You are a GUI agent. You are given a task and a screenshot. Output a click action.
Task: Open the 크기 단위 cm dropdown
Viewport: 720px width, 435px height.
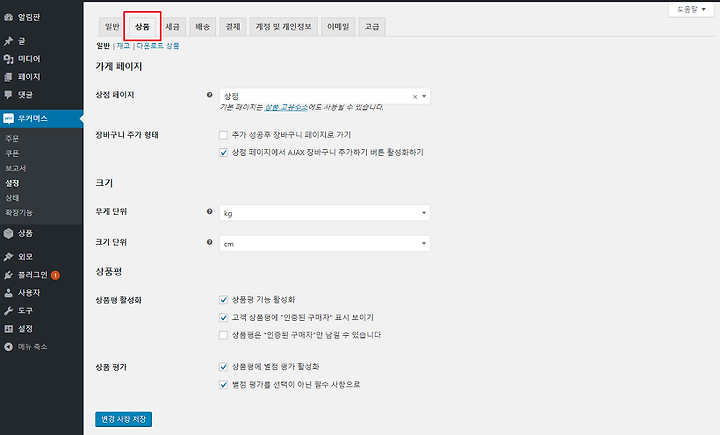325,243
